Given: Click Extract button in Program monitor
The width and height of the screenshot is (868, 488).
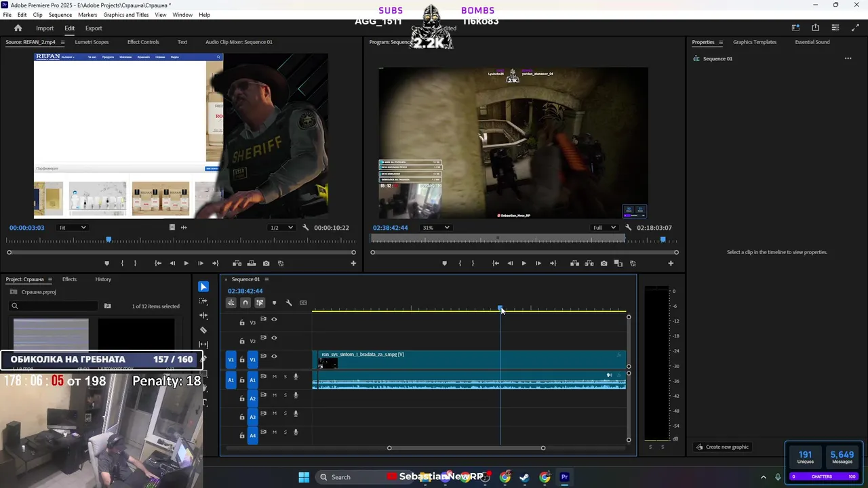Looking at the screenshot, I should point(589,263).
